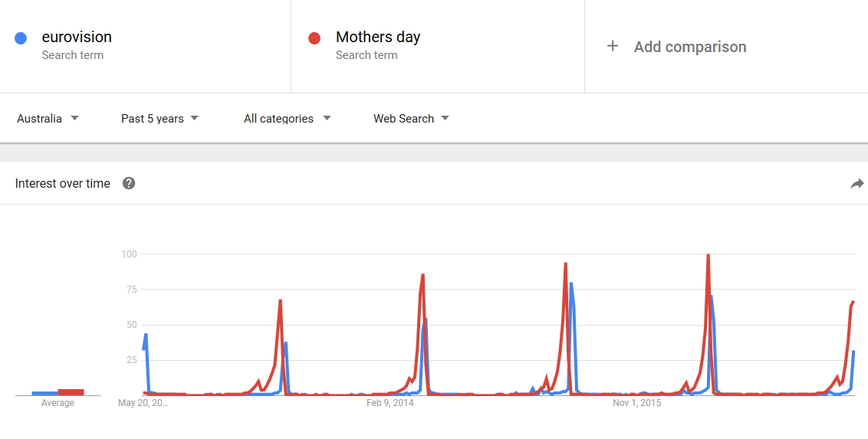Click the Feb 9, 2014 axis label
Screen dimensions: 868x439
[390, 403]
